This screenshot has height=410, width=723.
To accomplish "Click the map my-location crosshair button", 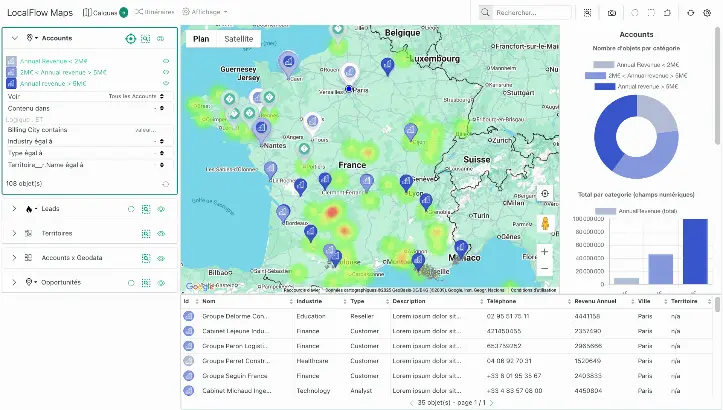I will (x=545, y=194).
